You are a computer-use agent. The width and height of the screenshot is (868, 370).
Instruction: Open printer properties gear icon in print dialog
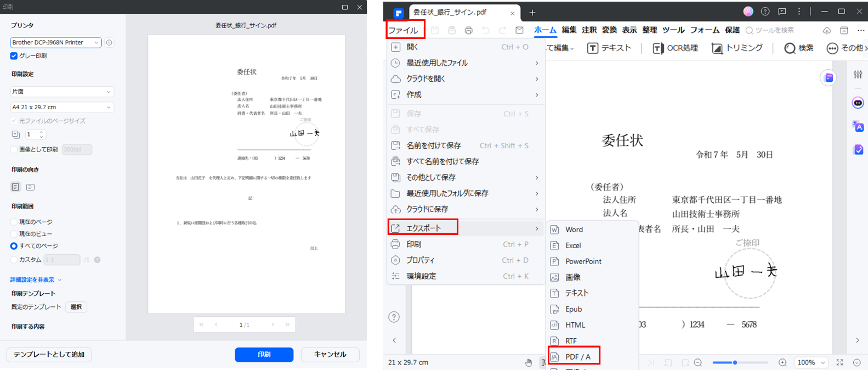coord(109,43)
